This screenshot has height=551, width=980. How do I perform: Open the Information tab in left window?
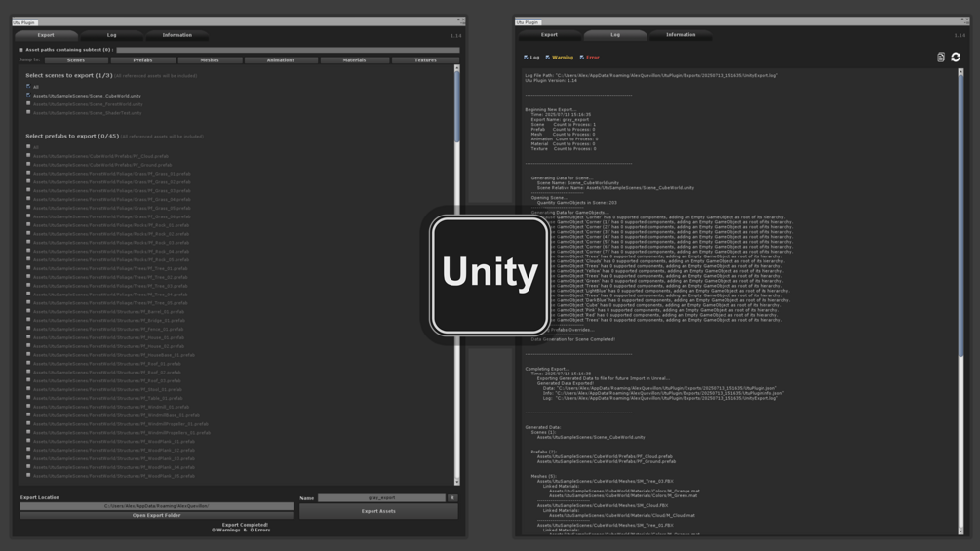pos(176,36)
